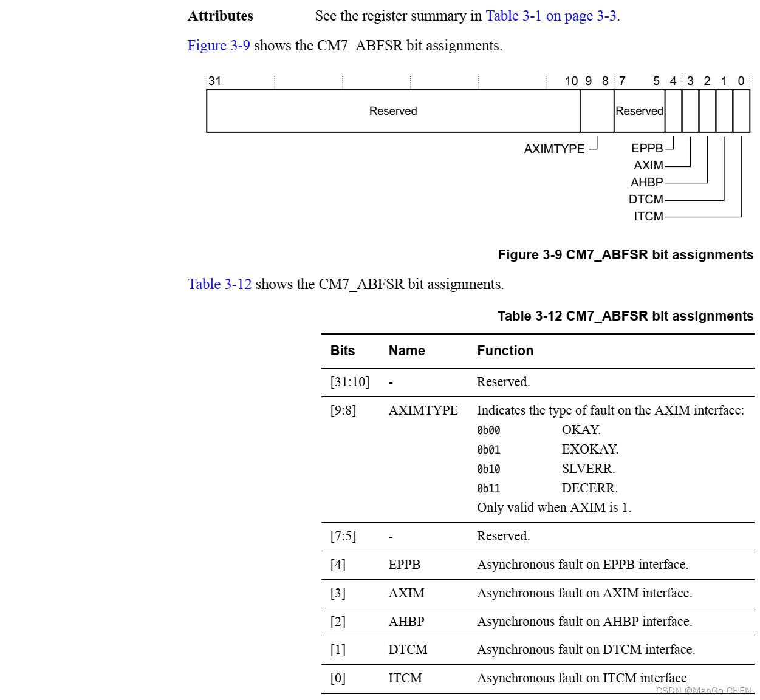Click the Reserved field for bits 31 to 10
Image resolution: width=760 pixels, height=700 pixels.
click(x=393, y=110)
